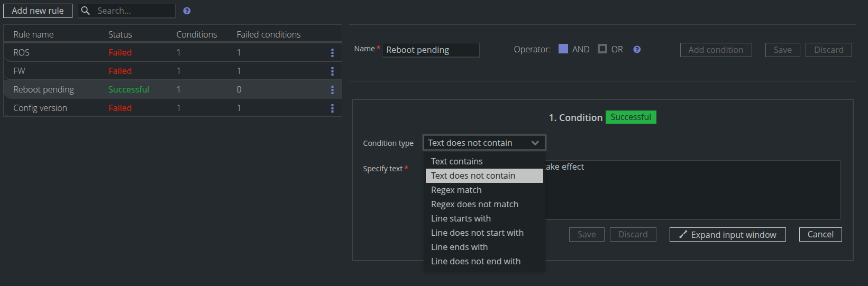The height and width of the screenshot is (286, 868).
Task: Enable the OR operator checkbox
Action: tap(602, 49)
